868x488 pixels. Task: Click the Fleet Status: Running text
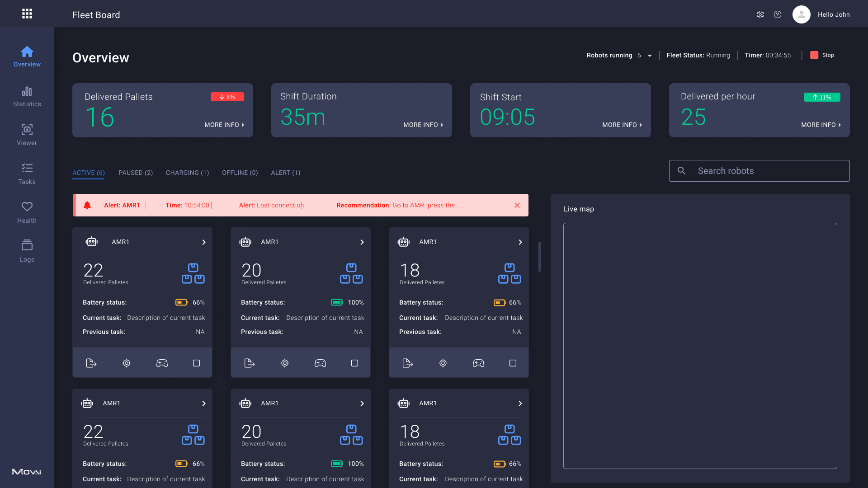pyautogui.click(x=698, y=55)
